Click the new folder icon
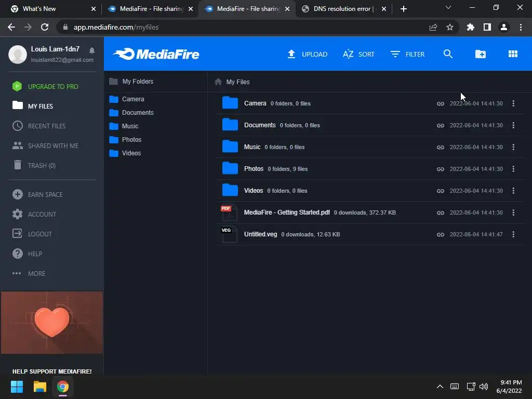This screenshot has width=532, height=399. [480, 54]
